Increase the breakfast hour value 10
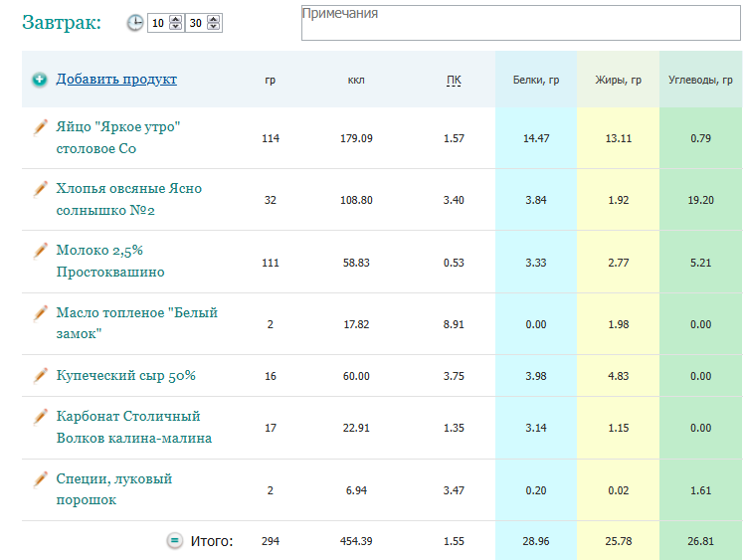Image resolution: width=743 pixels, height=560 pixels. point(176,19)
